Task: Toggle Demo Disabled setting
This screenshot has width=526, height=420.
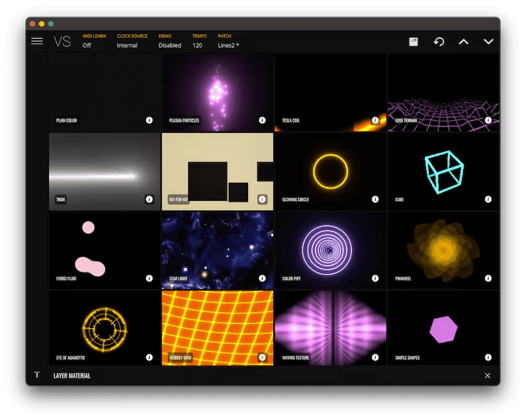Action: pyautogui.click(x=169, y=46)
